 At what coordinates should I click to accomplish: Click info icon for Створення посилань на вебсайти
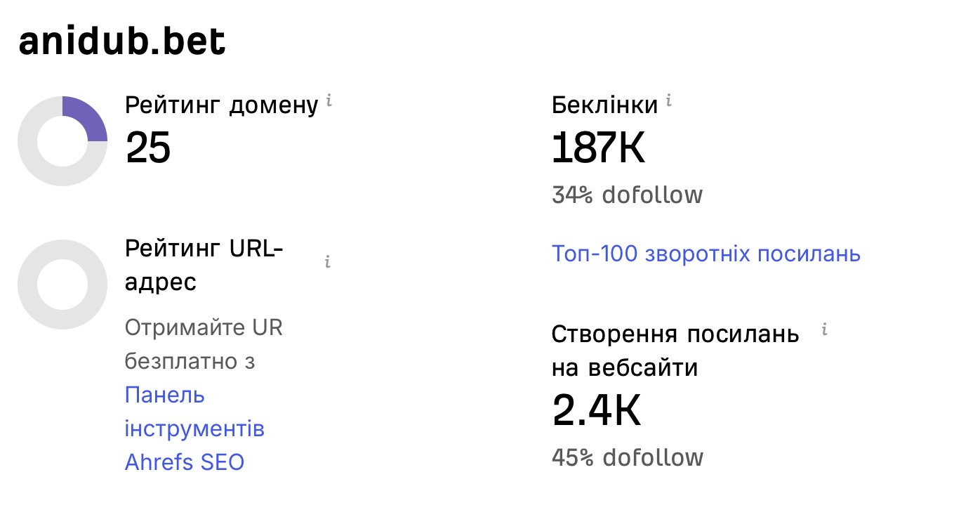pos(824,329)
